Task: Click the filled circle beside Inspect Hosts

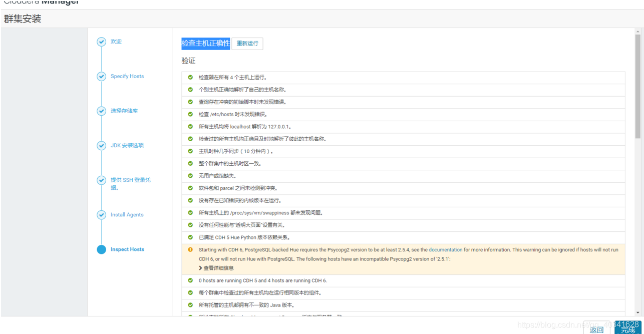Action: 102,249
